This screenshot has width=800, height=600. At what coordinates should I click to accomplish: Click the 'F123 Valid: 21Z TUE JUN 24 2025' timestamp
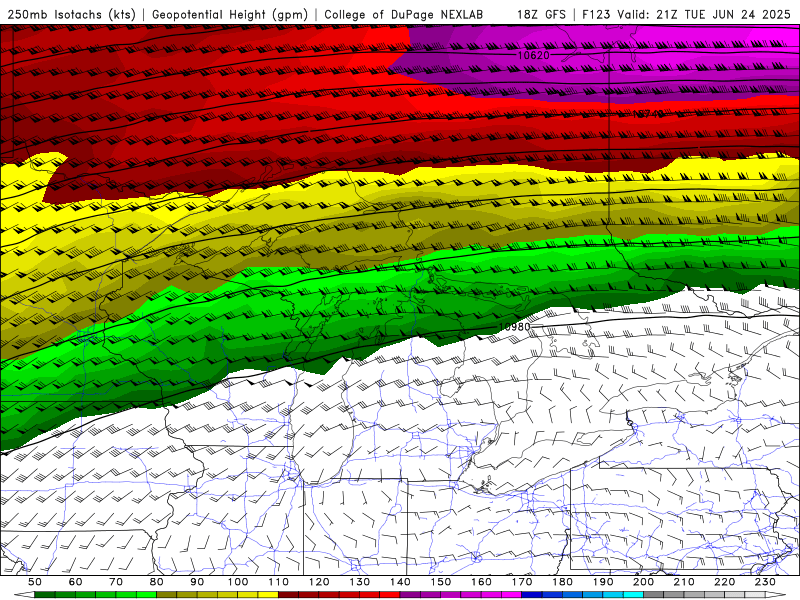point(686,15)
